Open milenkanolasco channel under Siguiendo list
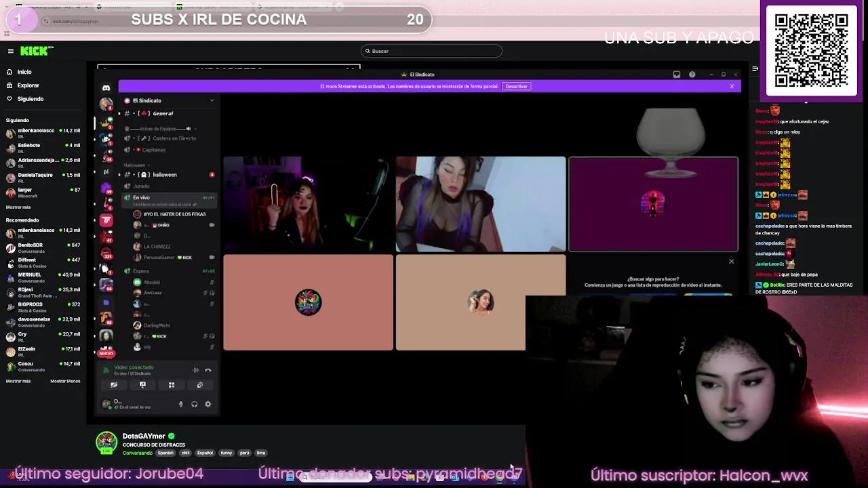 [x=43, y=133]
